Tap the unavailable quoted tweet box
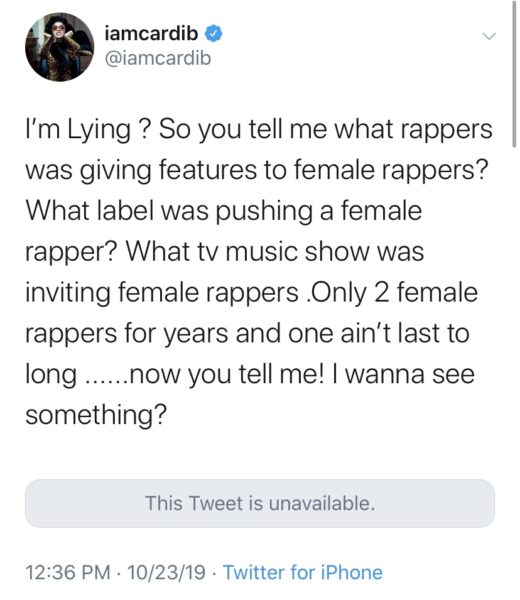The height and width of the screenshot is (600, 520). point(260,503)
